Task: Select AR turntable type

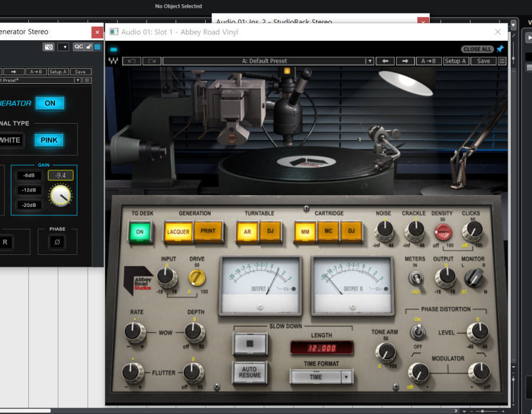Action: tap(247, 232)
